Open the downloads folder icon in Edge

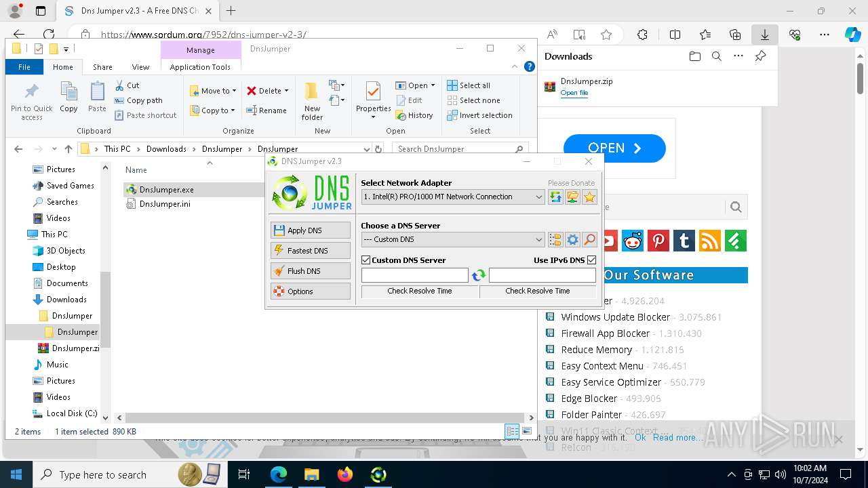coord(694,56)
